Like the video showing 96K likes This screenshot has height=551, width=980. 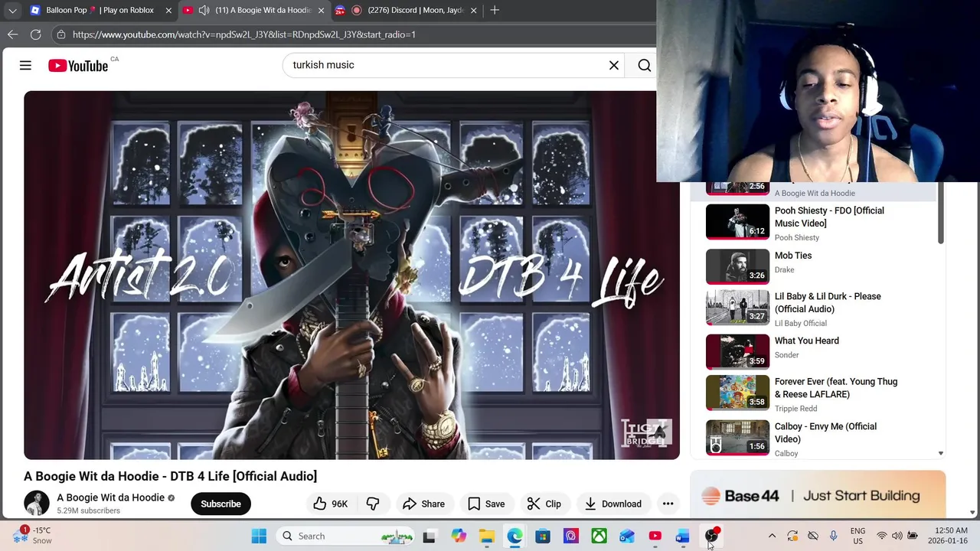[x=330, y=504]
